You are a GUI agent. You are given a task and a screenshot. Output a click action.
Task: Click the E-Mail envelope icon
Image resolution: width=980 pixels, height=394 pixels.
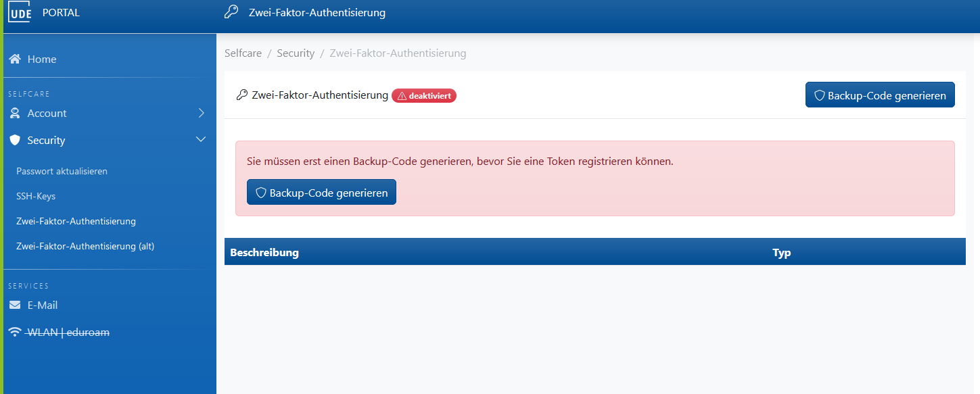pyautogui.click(x=15, y=305)
